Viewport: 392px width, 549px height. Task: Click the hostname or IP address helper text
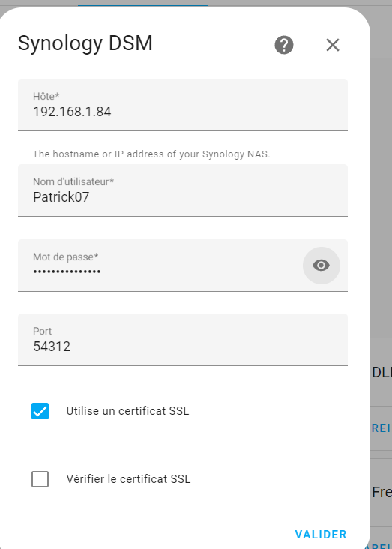click(x=151, y=154)
